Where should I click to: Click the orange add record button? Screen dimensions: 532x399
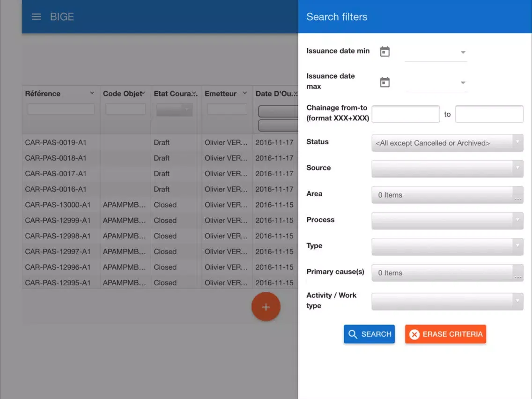[x=266, y=307]
